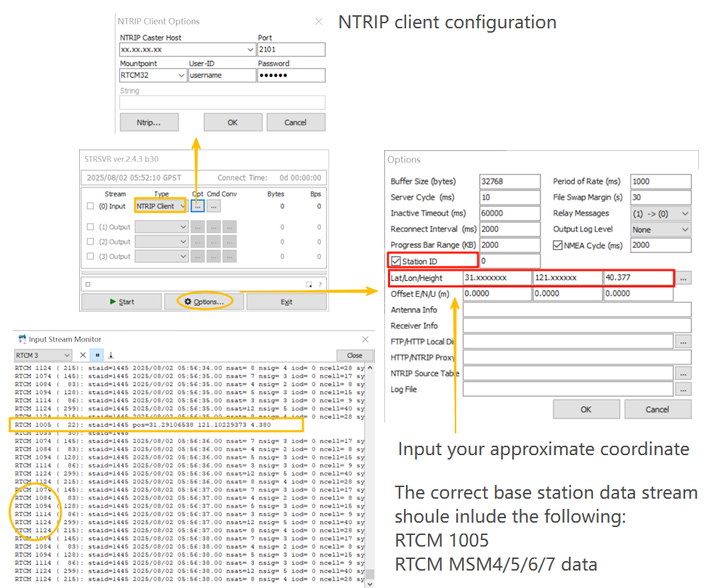
Task: Open input stream Cmd button in STRSVR
Action: pos(214,206)
